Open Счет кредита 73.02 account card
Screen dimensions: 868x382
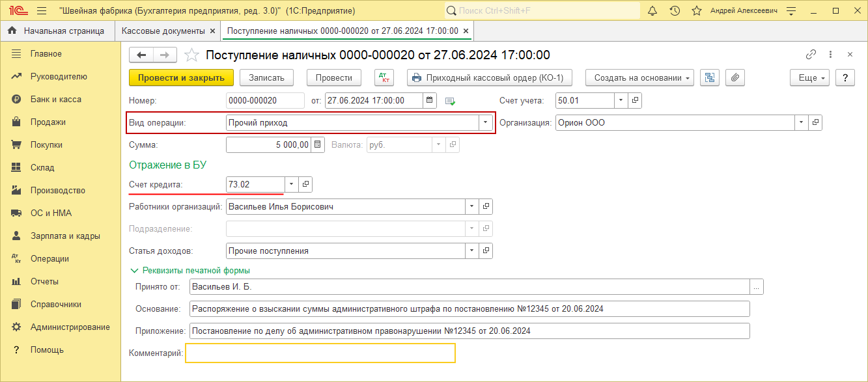tap(305, 184)
